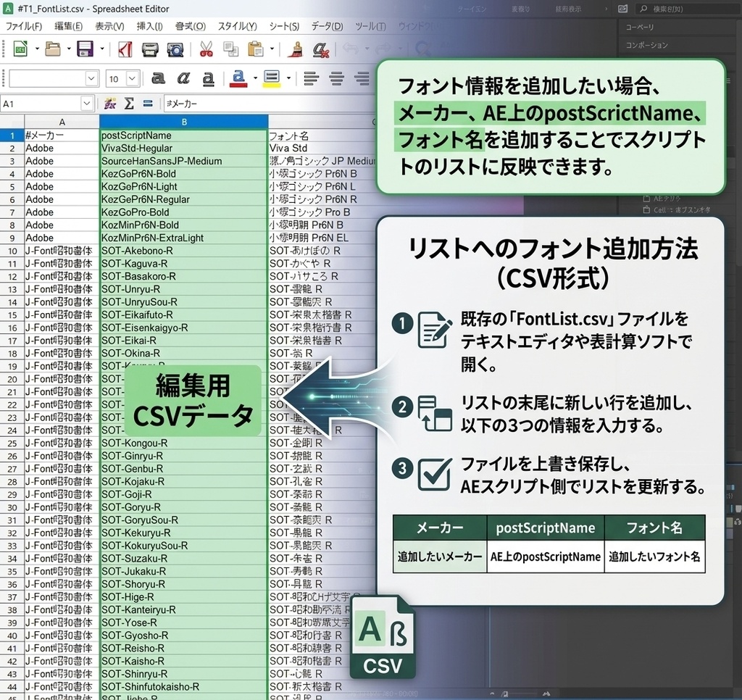Click cell SOT-Kongou-R
Screen dimensions: 742x700
(x=184, y=443)
